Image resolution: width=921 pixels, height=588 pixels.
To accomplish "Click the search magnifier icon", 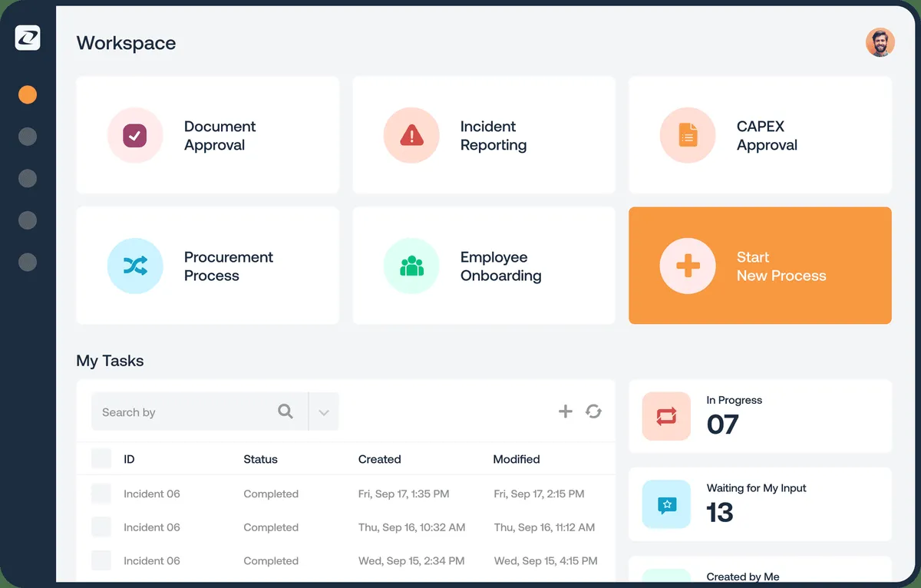I will point(286,411).
